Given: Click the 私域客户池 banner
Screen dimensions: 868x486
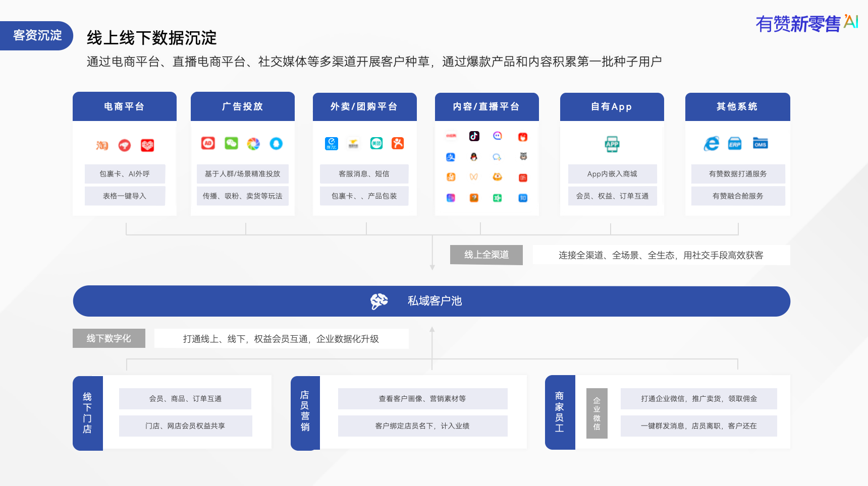Looking at the screenshot, I should [x=435, y=301].
